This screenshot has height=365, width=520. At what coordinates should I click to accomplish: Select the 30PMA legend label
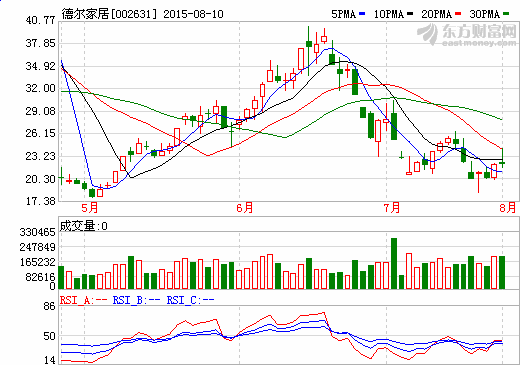[x=484, y=14]
